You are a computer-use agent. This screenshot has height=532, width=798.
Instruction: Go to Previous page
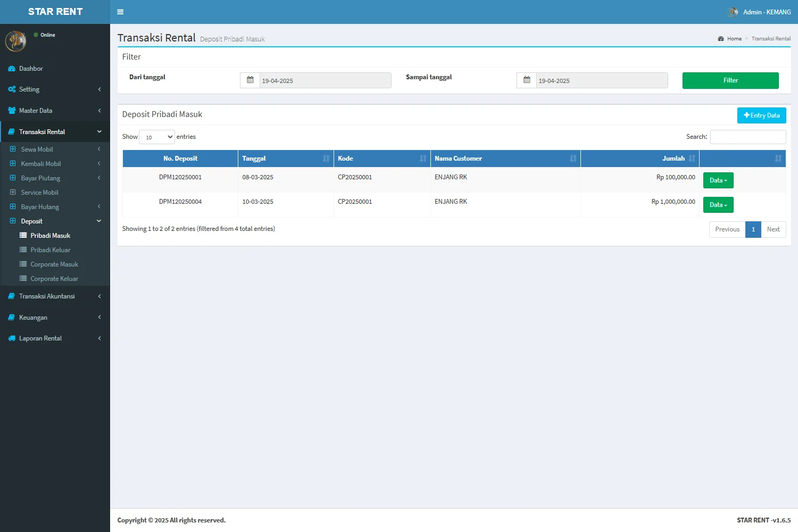(727, 229)
